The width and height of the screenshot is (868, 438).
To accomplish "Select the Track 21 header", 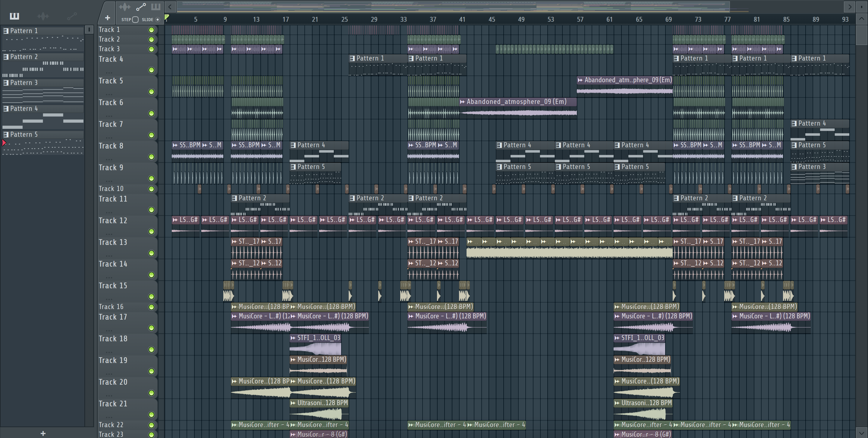I will [x=127, y=409].
